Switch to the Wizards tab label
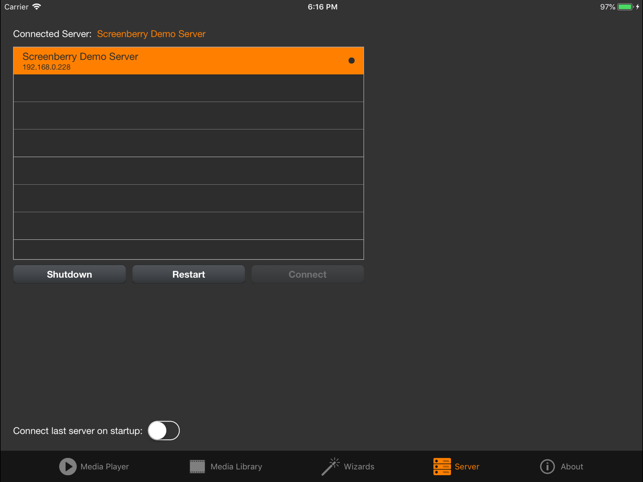The width and height of the screenshot is (643, 482). (359, 467)
